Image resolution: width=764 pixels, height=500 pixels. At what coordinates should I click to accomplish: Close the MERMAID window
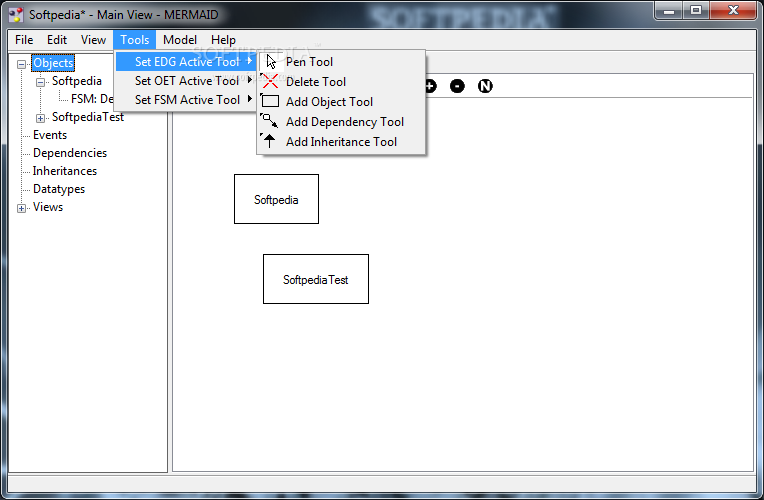733,11
